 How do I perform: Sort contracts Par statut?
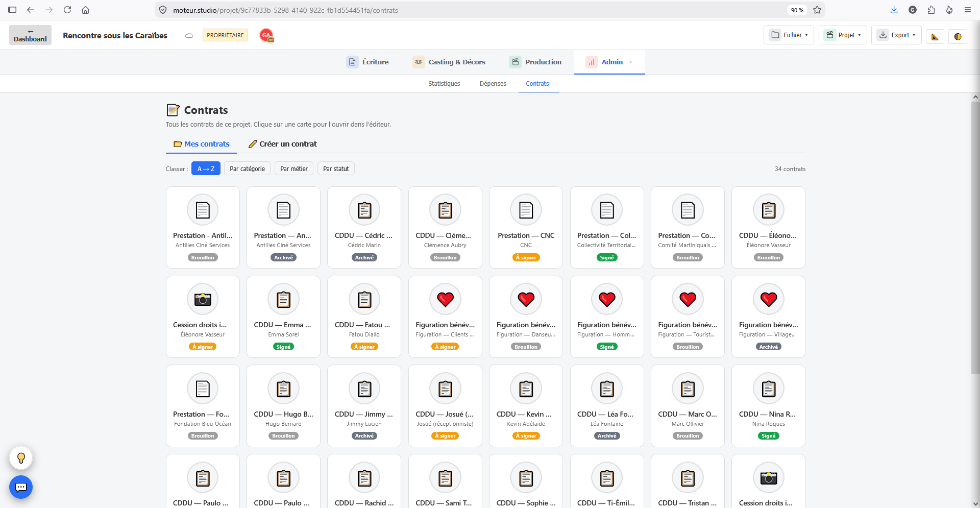(336, 168)
